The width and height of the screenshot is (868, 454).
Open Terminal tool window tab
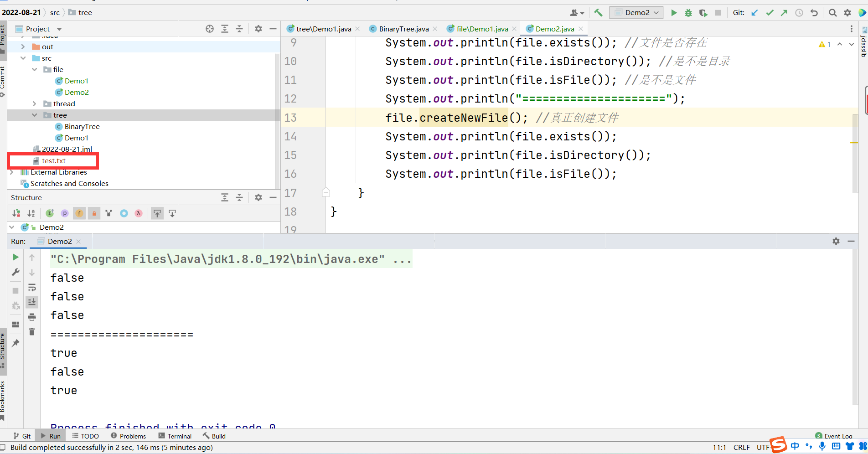175,436
